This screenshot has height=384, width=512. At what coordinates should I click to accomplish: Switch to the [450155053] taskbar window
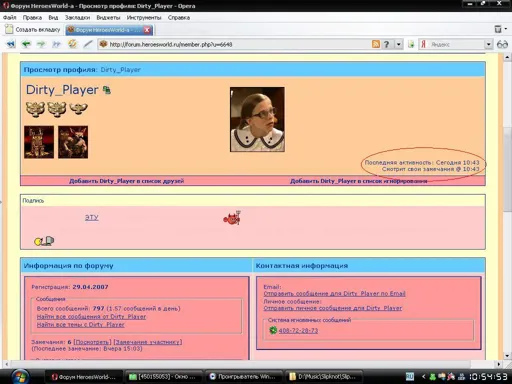(163, 377)
